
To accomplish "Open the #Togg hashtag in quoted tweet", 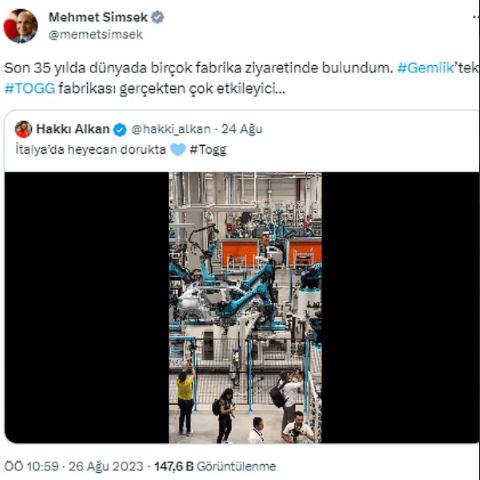I will [208, 150].
